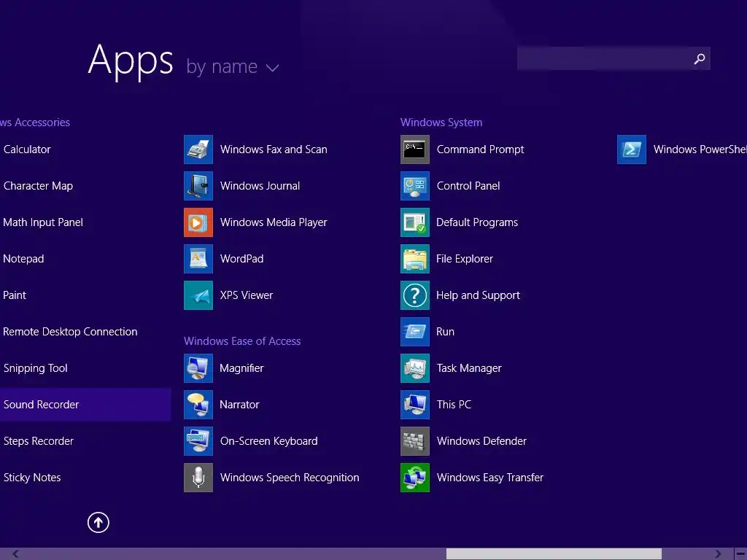Click the Windows Ease of Access header
The image size is (747, 560).
coord(242,341)
